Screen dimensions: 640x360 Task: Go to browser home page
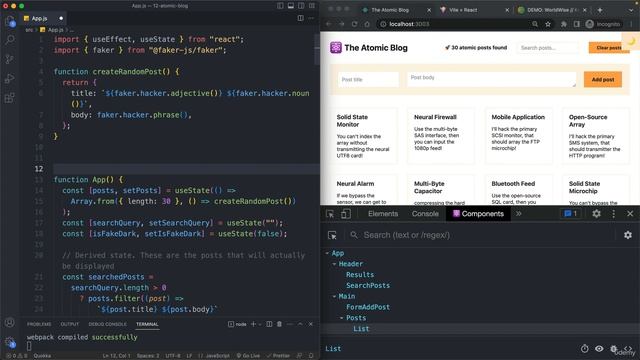367,24
